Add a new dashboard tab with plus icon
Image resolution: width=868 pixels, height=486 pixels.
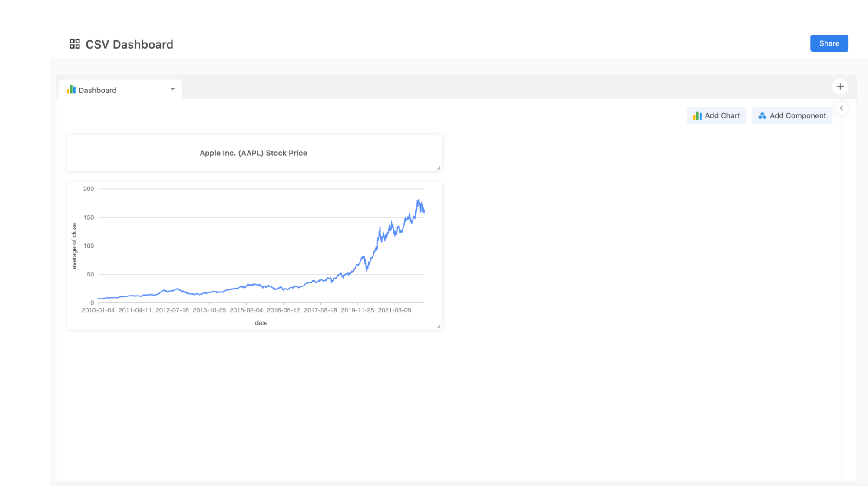[840, 87]
